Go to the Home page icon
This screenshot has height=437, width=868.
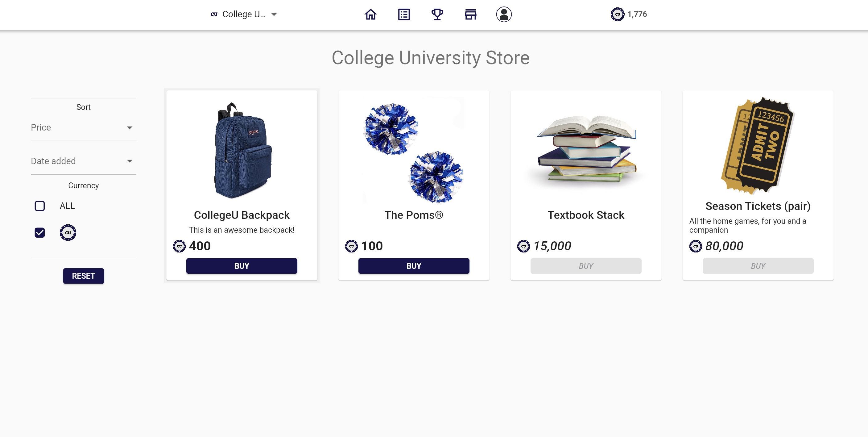(371, 15)
